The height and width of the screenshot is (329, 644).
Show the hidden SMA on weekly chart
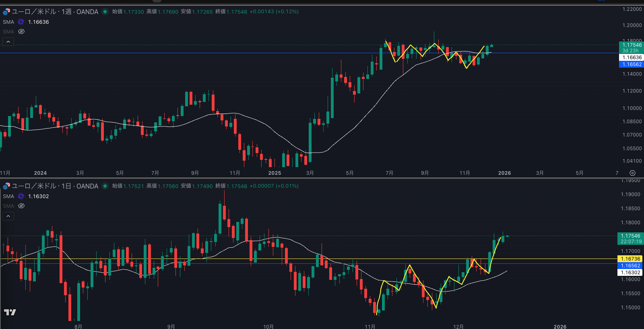pyautogui.click(x=21, y=32)
